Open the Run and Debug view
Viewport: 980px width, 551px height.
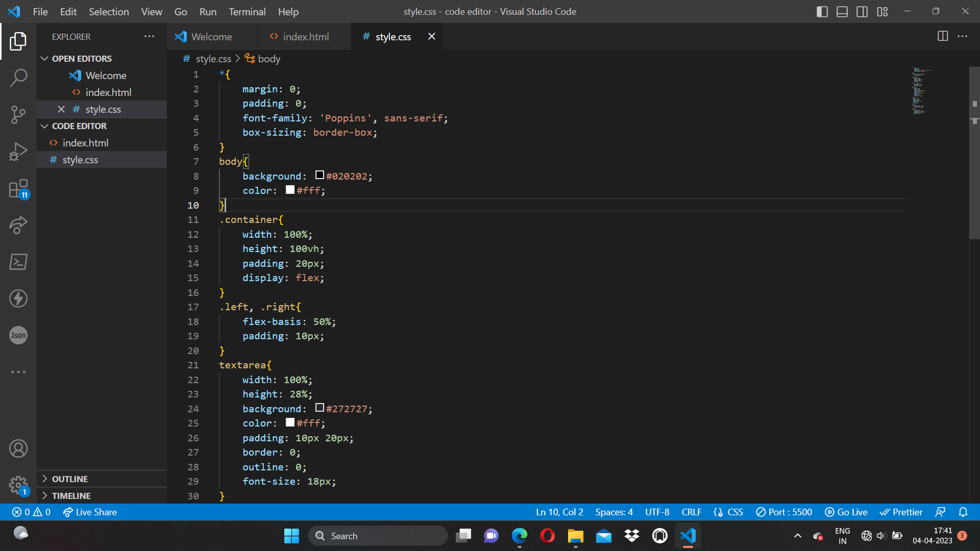[18, 152]
